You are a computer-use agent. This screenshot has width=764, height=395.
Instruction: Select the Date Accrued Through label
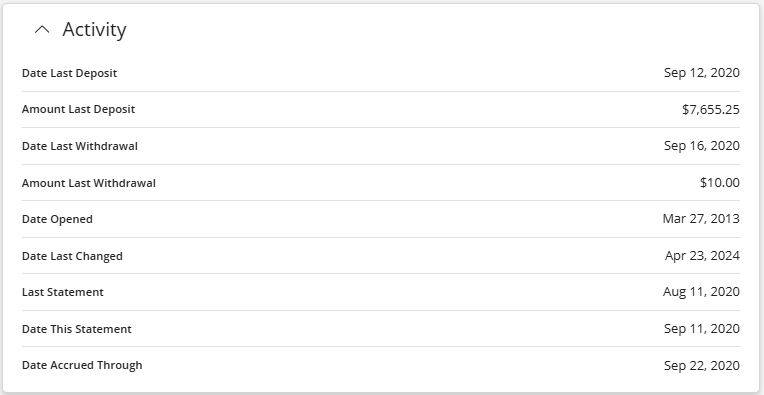point(82,365)
